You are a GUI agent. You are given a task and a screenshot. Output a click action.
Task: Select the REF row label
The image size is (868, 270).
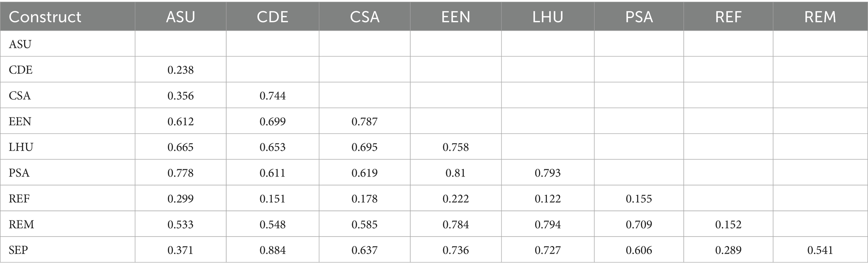[19, 199]
